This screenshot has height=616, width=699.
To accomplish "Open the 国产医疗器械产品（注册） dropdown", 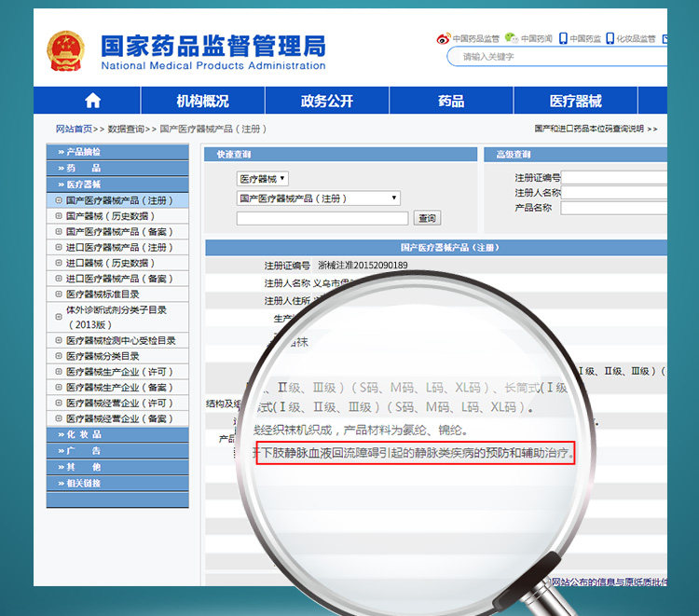I will pyautogui.click(x=319, y=198).
